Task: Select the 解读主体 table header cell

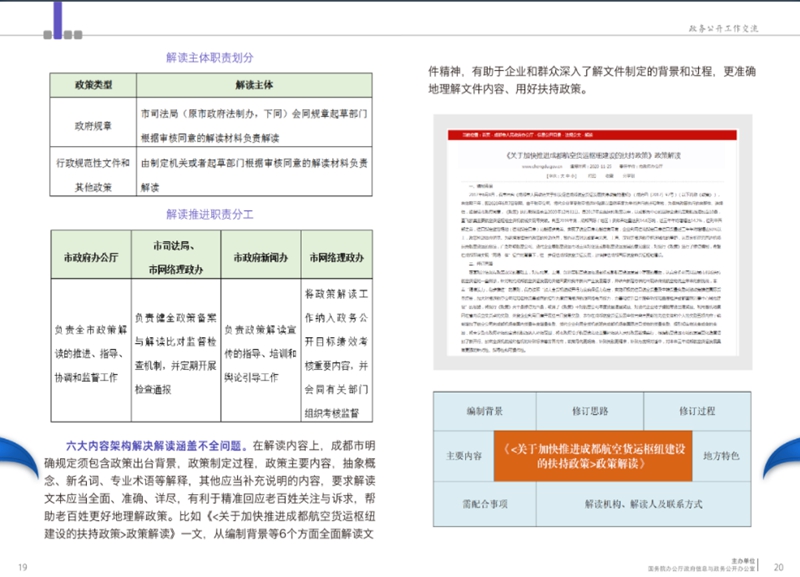Action: 254,85
